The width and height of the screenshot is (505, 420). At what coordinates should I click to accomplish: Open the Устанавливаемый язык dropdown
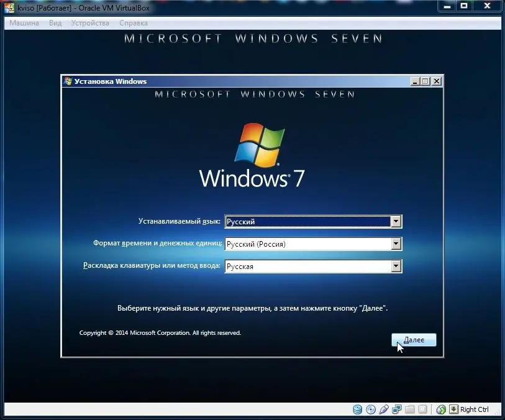tap(396, 221)
